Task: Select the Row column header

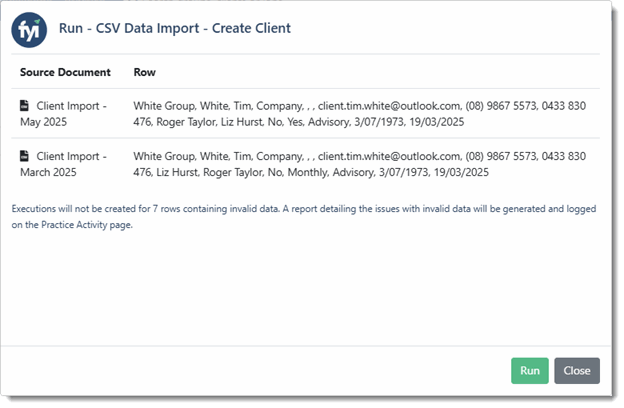Action: point(144,72)
